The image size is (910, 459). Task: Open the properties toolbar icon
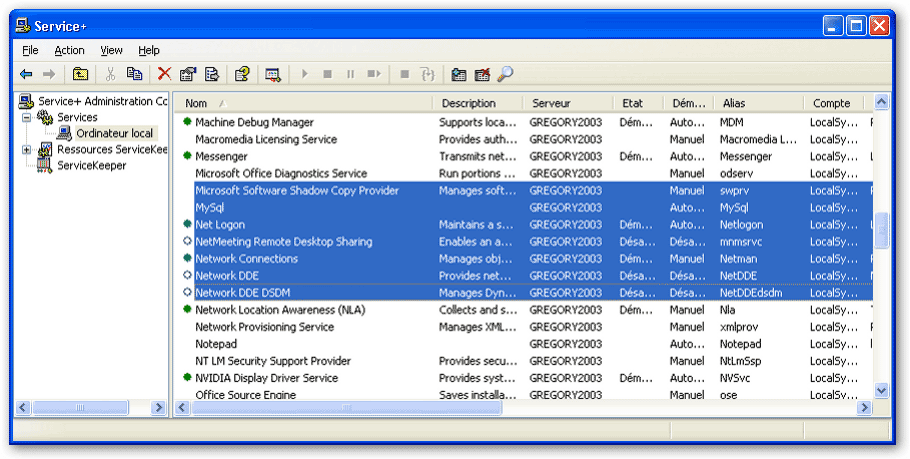(188, 74)
